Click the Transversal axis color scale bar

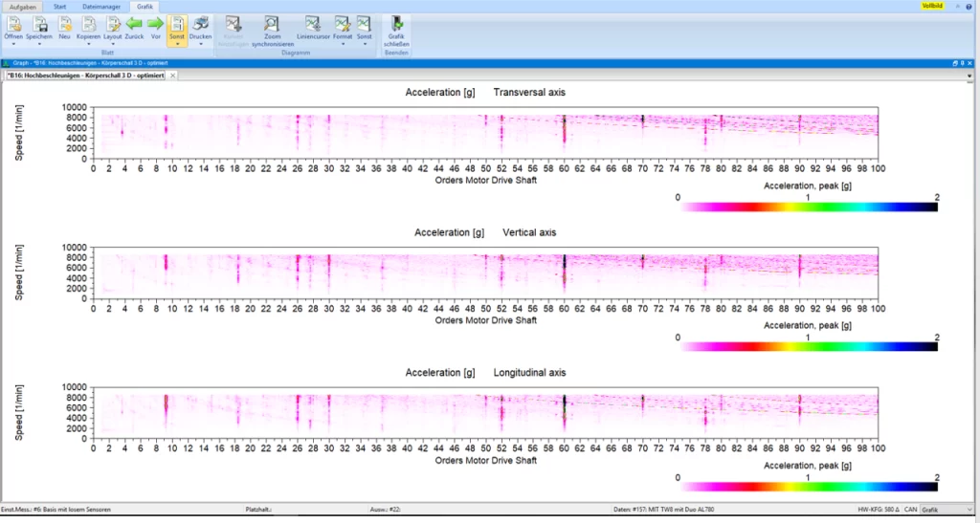point(807,206)
